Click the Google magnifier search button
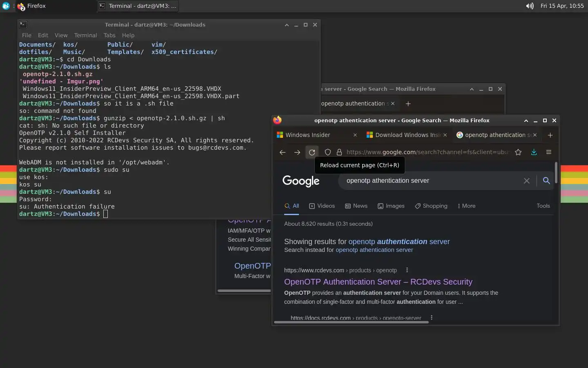This screenshot has height=368, width=588. [x=546, y=181]
